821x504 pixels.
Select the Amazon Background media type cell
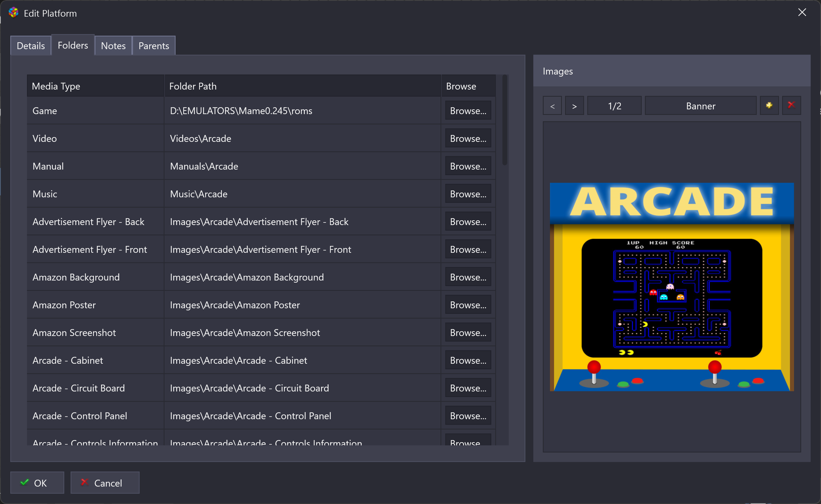95,277
